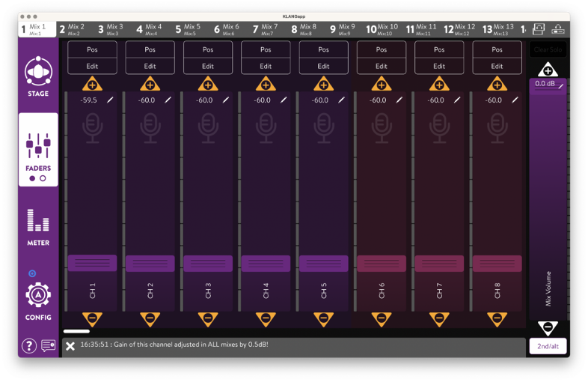Screen dimensions: 588x382
Task: Increase CH 1 gain with plus triangle
Action: pyautogui.click(x=92, y=84)
